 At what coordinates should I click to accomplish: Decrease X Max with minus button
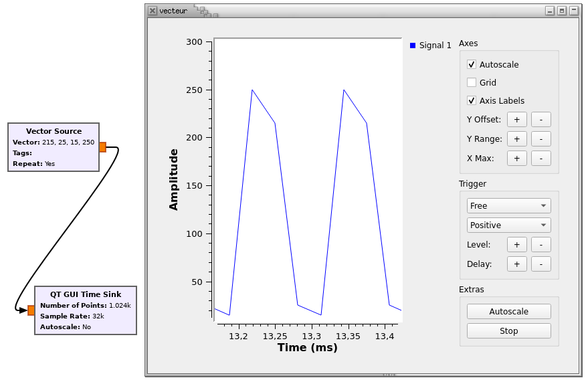[541, 159]
